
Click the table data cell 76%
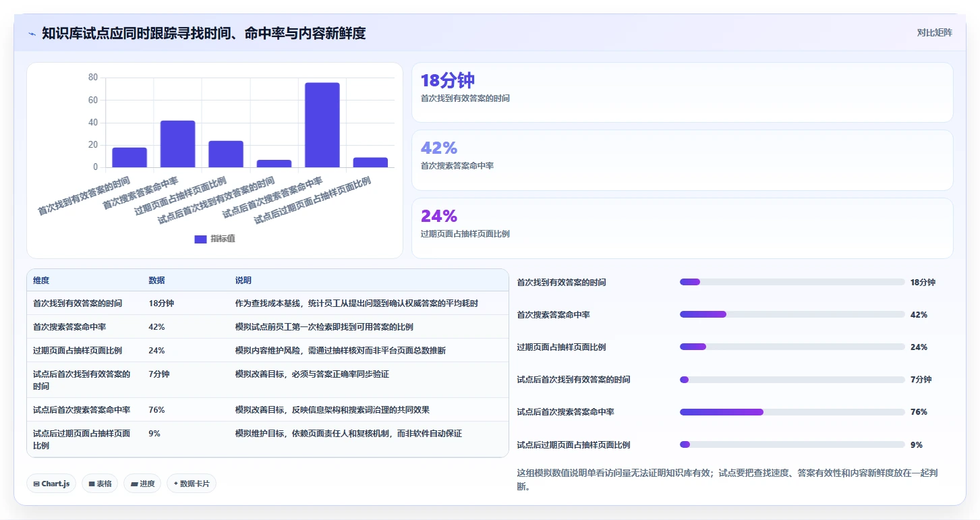(156, 409)
